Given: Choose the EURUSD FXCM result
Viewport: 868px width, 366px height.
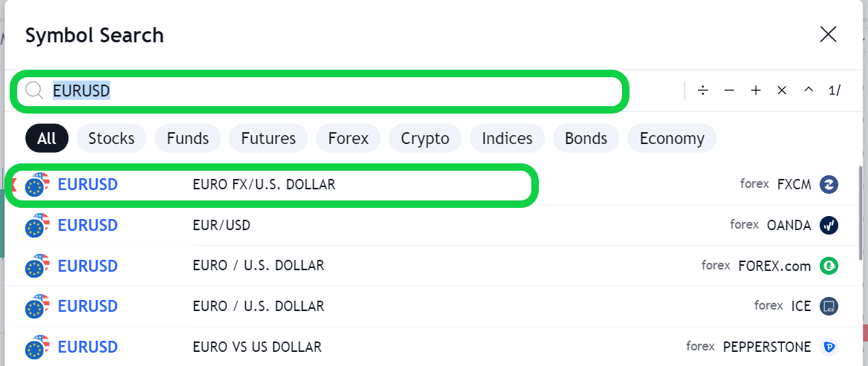Looking at the screenshot, I should pyautogui.click(x=264, y=185).
